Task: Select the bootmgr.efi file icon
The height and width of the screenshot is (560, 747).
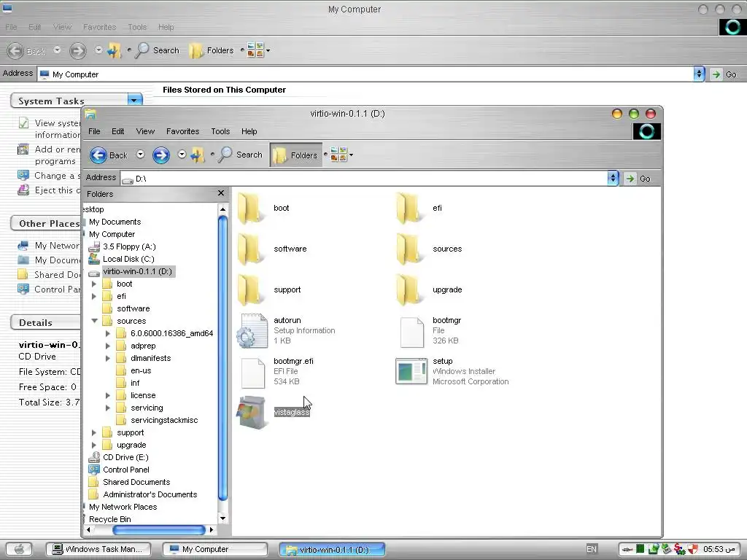Action: point(253,373)
